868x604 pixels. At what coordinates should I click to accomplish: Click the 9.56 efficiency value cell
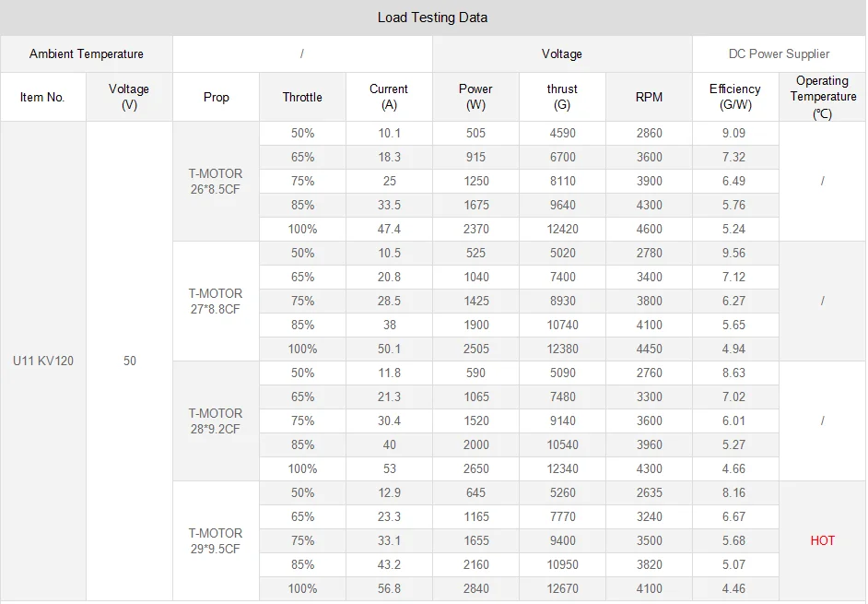734,253
